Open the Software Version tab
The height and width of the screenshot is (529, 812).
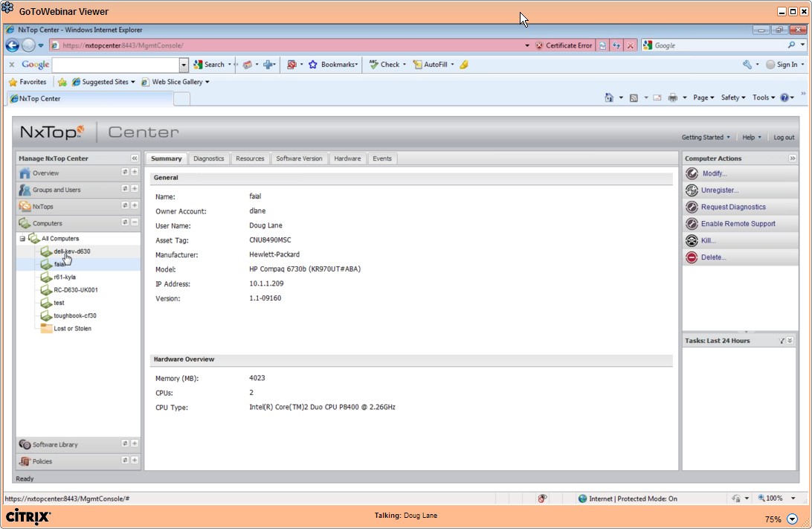(x=300, y=158)
